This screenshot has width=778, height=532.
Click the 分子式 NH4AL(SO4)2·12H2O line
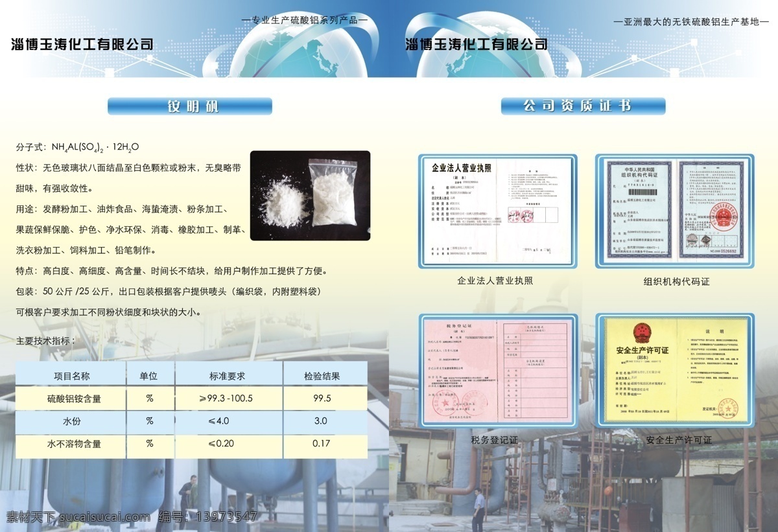point(78,147)
